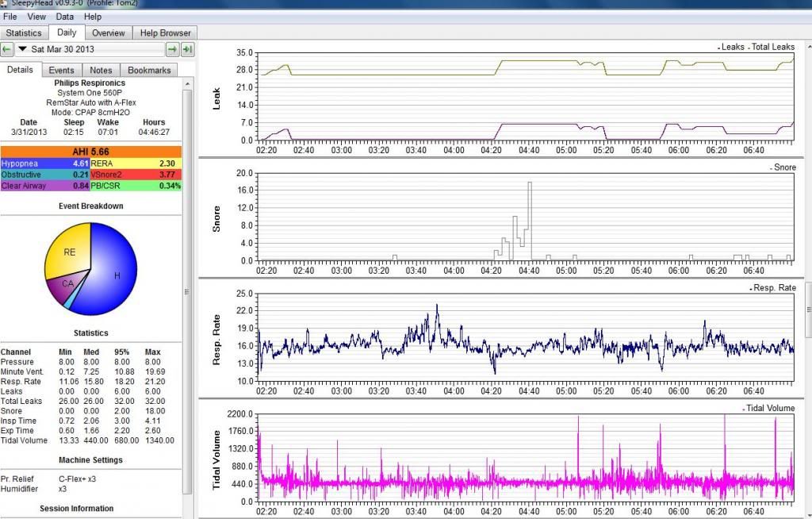Go to next day with right arrow

(x=171, y=50)
